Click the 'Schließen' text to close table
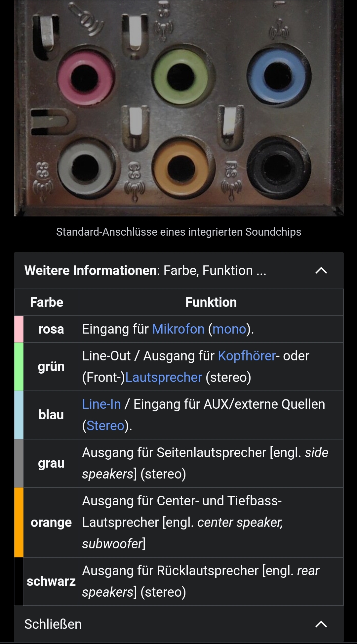Viewport: 357px width, 644px height. [x=53, y=624]
